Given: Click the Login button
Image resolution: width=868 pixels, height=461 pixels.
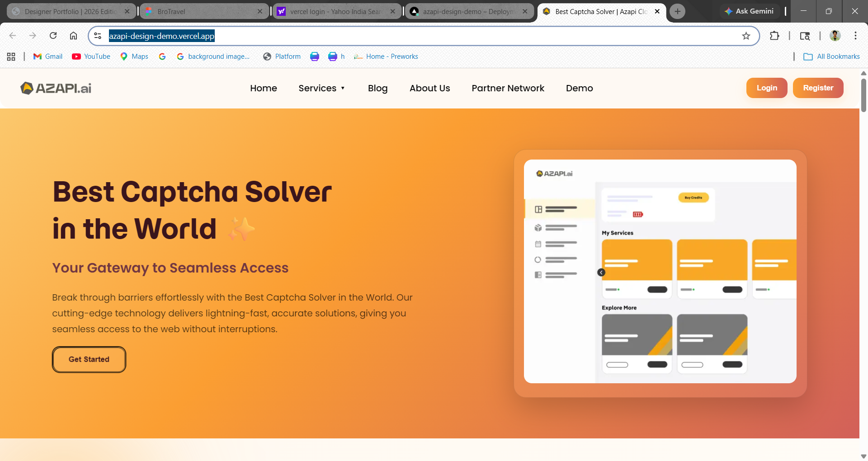Looking at the screenshot, I should coord(767,88).
